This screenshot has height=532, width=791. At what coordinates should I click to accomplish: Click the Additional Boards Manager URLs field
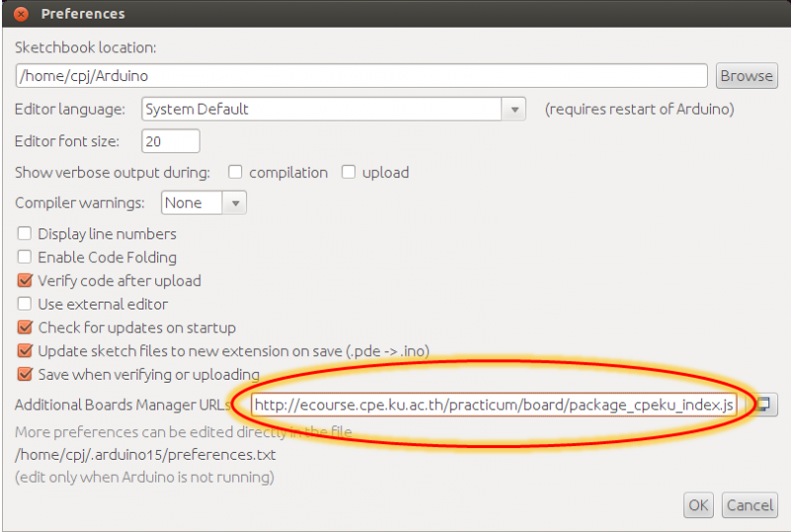(x=492, y=405)
